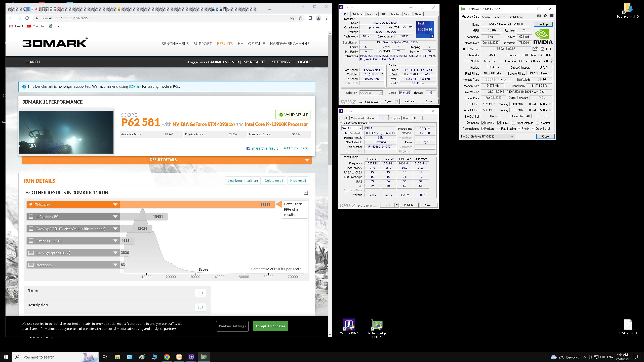Share this page icon in the address bar

(292, 18)
